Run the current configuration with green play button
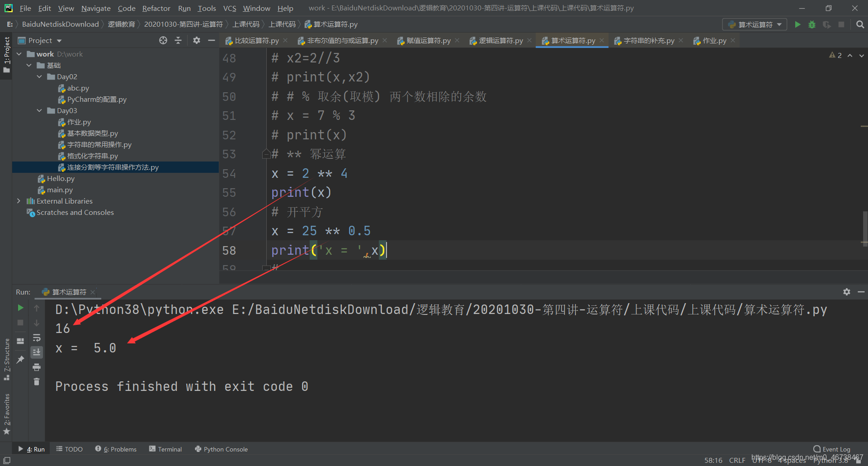The image size is (868, 466). [x=797, y=24]
